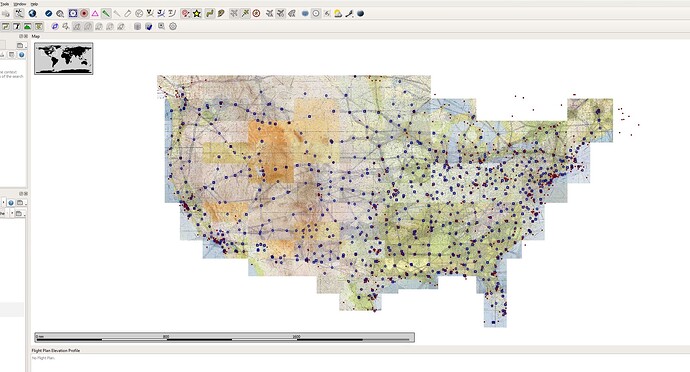The width and height of the screenshot is (690, 372).
Task: Select the green pencil draw tool
Action: tap(106, 14)
